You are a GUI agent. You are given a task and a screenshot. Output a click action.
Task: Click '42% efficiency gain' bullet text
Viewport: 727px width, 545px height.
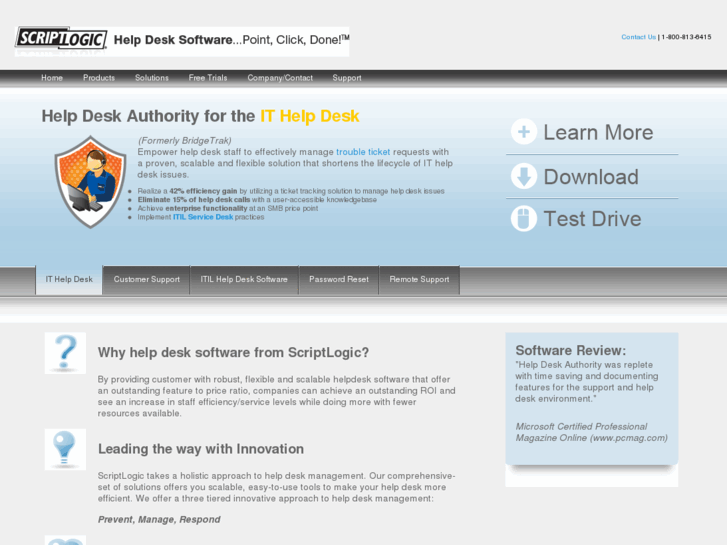point(203,191)
